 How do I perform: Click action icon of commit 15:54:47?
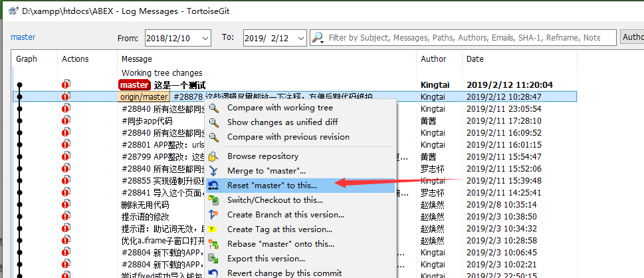66,156
